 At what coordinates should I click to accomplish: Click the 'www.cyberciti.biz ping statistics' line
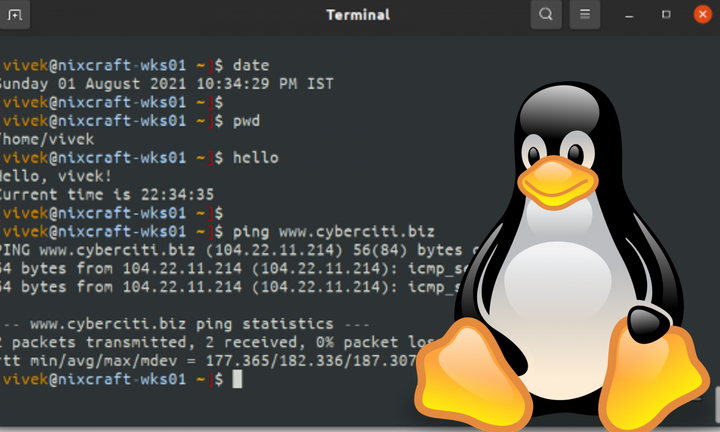click(x=185, y=324)
